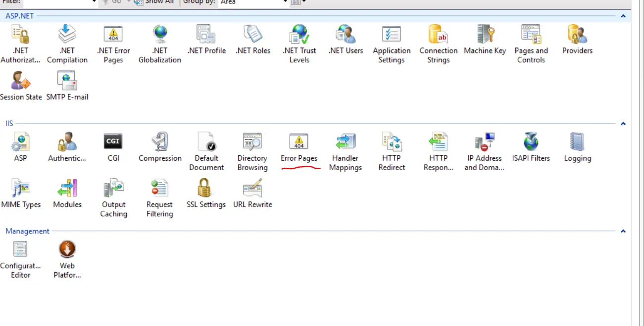Open URL Rewrite feature
Screen dimensions: 644x326
252,193
